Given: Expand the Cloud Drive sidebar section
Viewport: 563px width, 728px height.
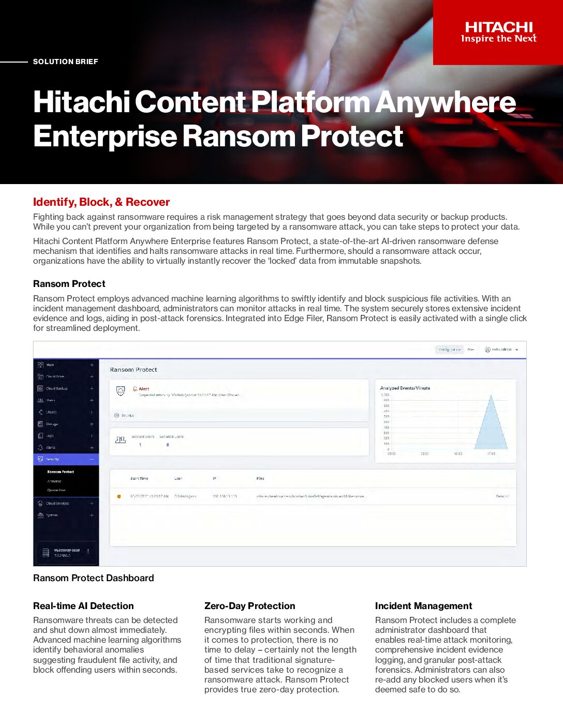Looking at the screenshot, I should point(92,376).
